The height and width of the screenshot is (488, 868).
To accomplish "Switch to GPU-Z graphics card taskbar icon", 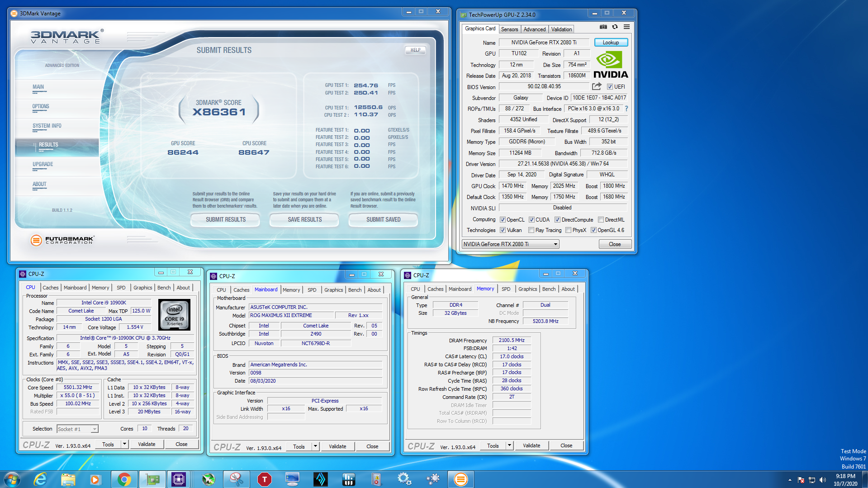I will [152, 479].
